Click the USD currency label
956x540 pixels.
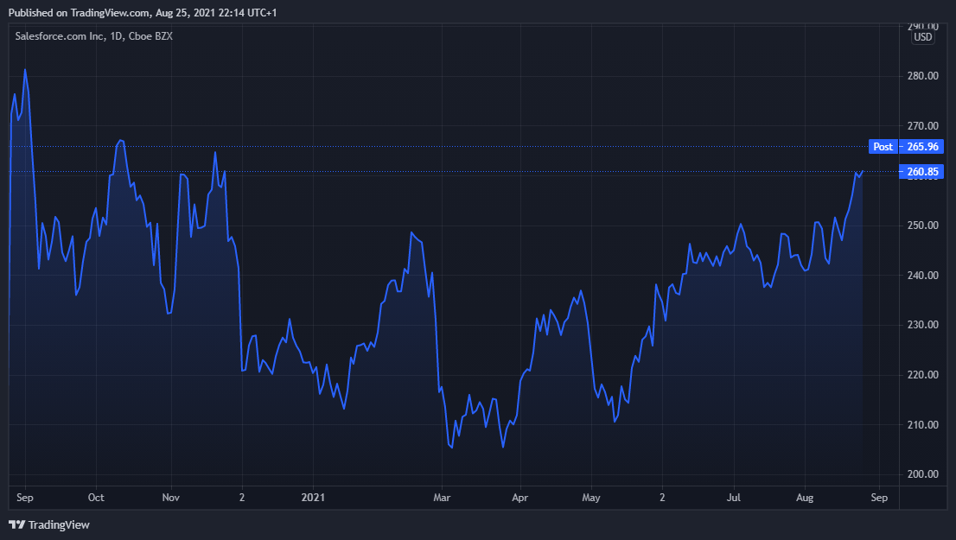point(922,38)
